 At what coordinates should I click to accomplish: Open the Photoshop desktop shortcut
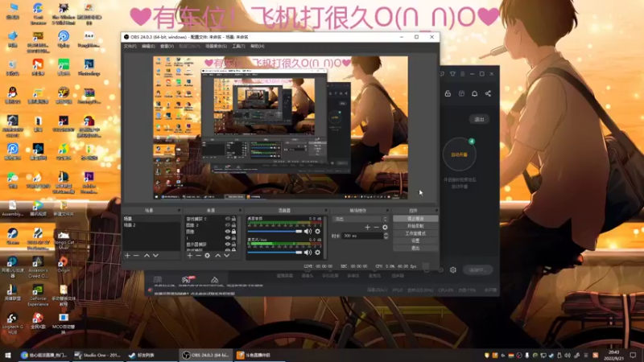tap(89, 68)
